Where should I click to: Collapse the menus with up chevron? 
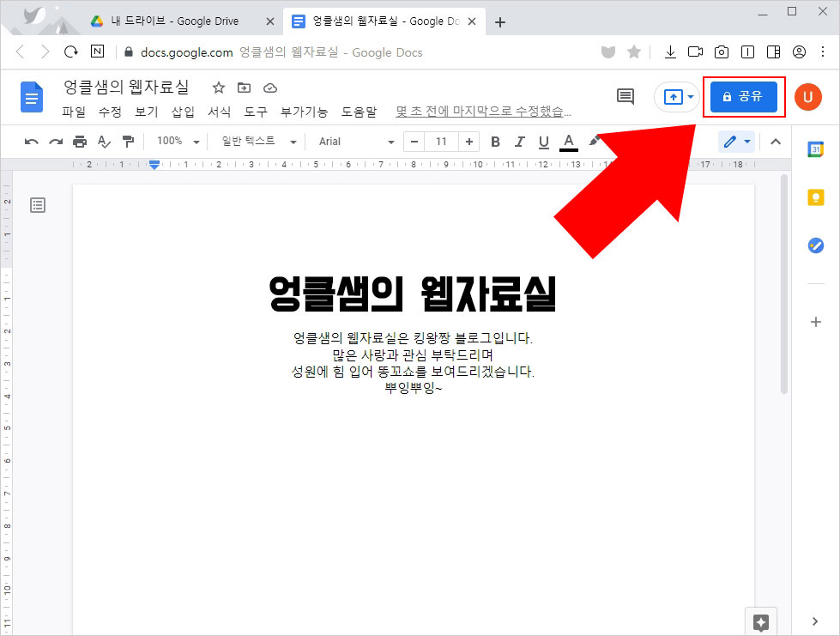click(775, 142)
